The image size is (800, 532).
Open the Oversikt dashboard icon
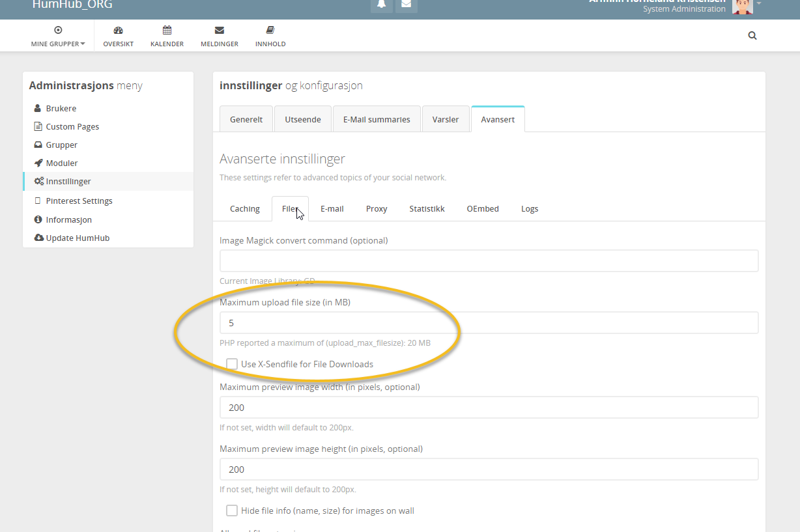118,35
